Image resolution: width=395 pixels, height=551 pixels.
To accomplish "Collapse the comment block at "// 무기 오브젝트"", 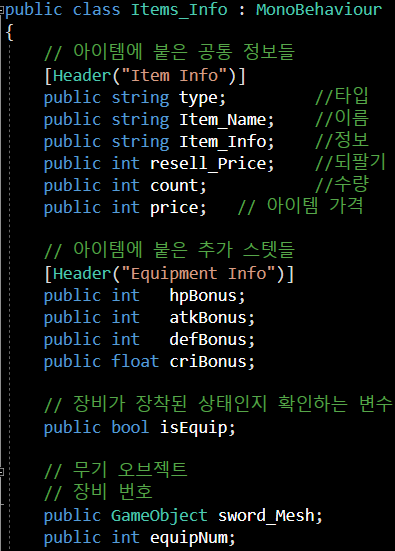I will point(2,472).
